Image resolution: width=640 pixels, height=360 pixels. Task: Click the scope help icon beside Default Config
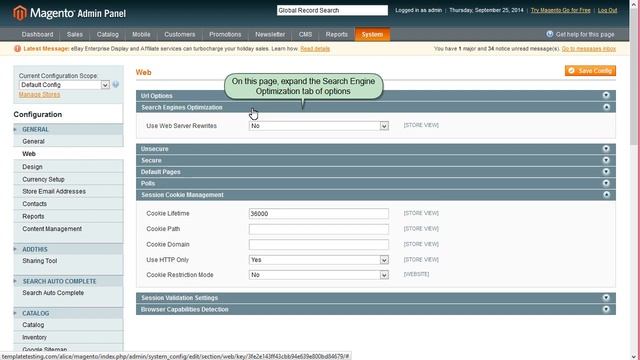[116, 84]
